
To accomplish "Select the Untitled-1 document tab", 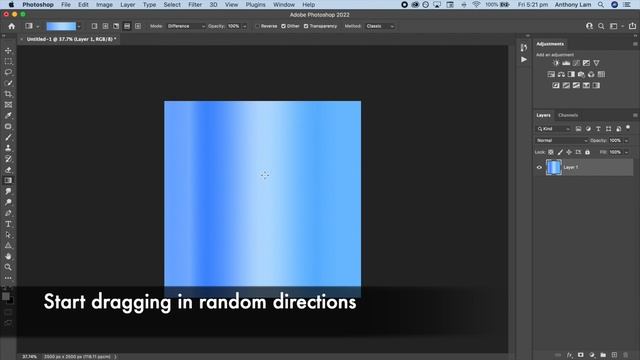I will (x=71, y=39).
